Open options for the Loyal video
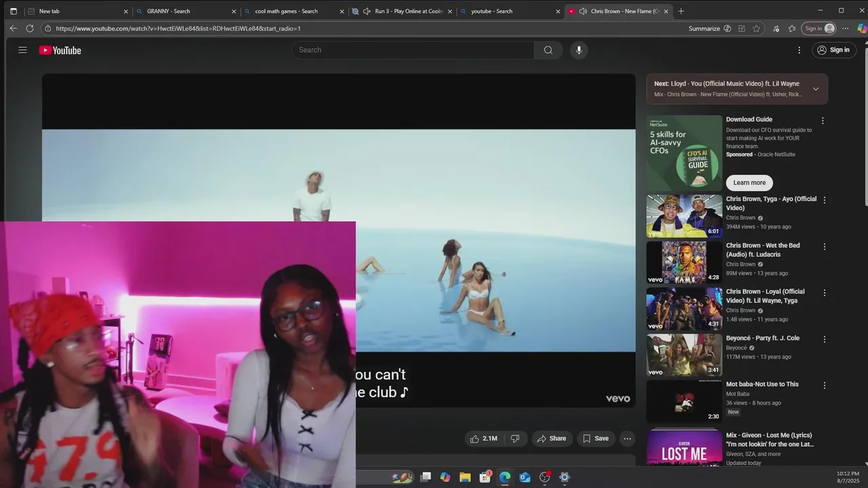 point(825,293)
